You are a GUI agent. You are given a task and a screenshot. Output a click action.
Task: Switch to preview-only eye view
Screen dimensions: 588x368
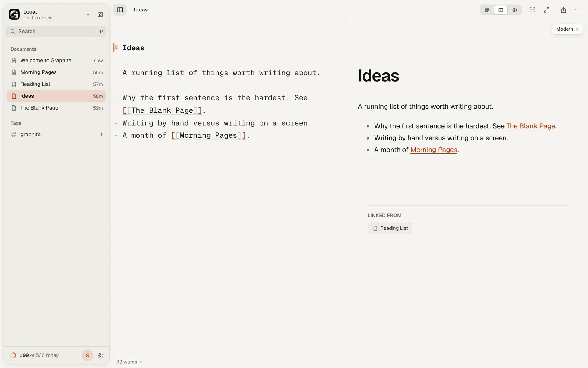[x=514, y=10]
